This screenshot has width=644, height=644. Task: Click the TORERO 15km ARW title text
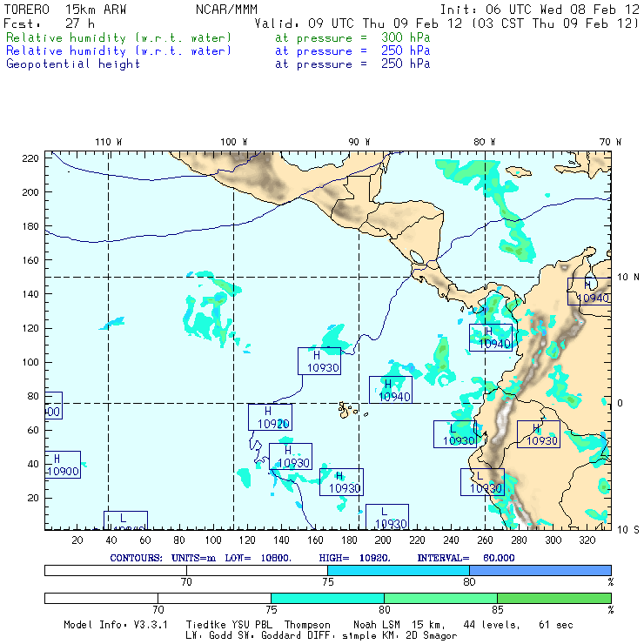(55, 9)
